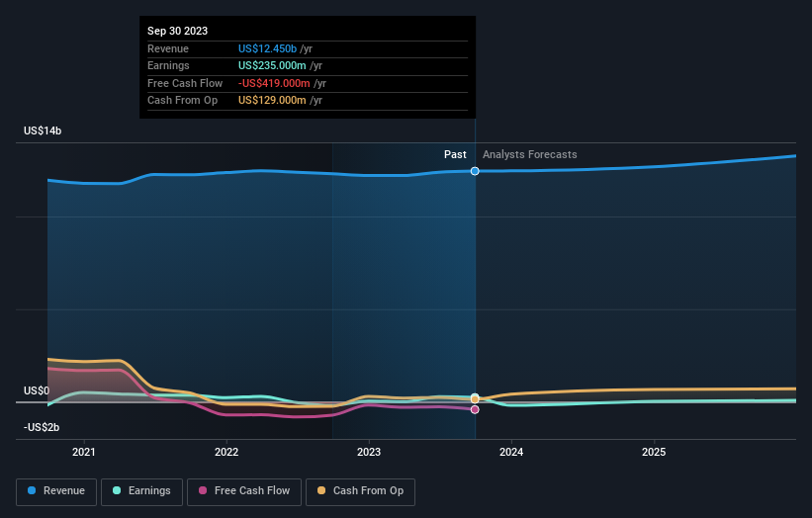Toggle the Free Cash Flow legend series

tap(244, 491)
